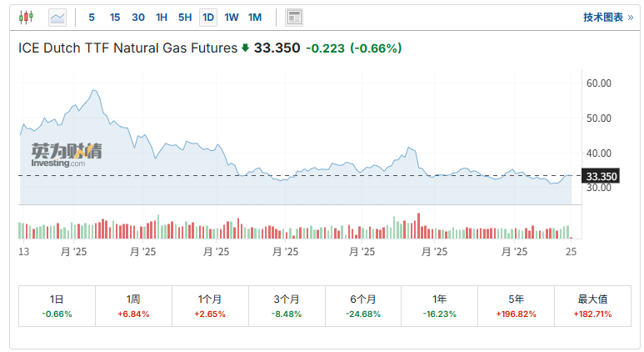Select the 30-minute interval
Screen dimensions: 644x352
tap(138, 17)
